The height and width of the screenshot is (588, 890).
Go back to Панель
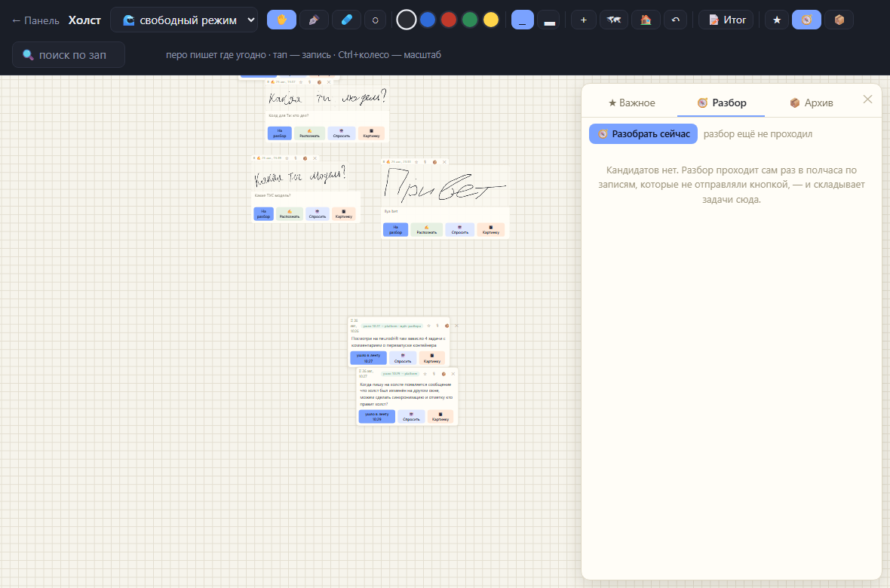tap(35, 20)
